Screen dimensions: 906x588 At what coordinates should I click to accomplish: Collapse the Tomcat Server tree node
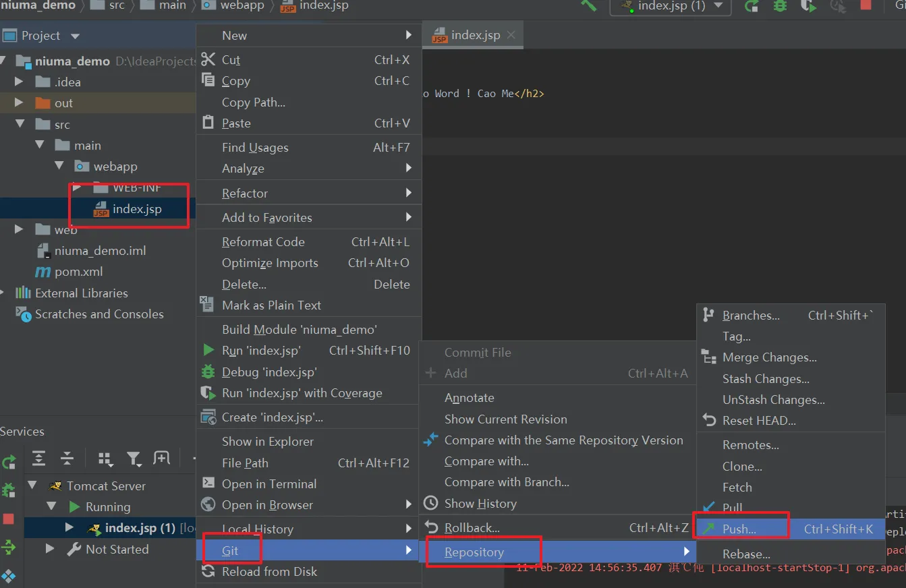[32, 486]
